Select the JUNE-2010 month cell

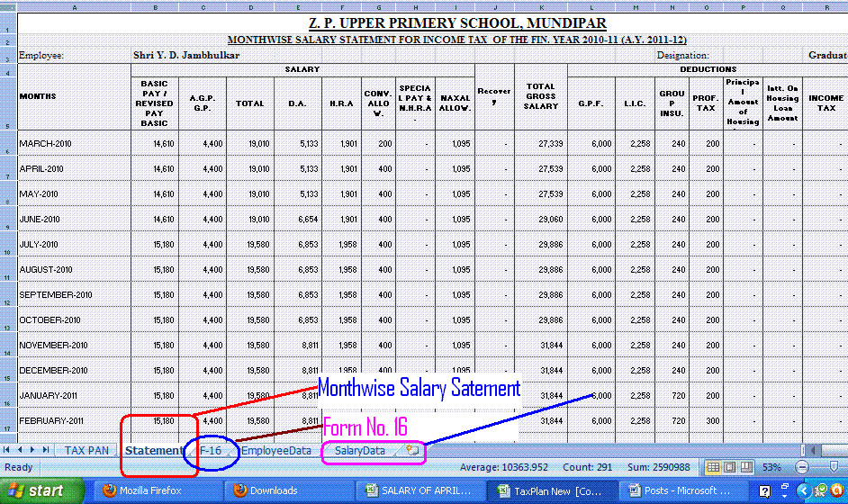point(74,219)
